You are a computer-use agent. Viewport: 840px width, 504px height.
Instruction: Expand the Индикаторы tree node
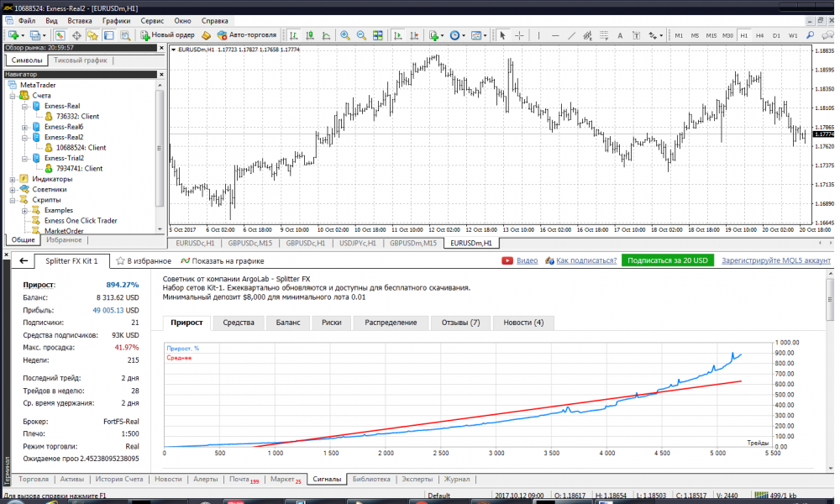13,180
